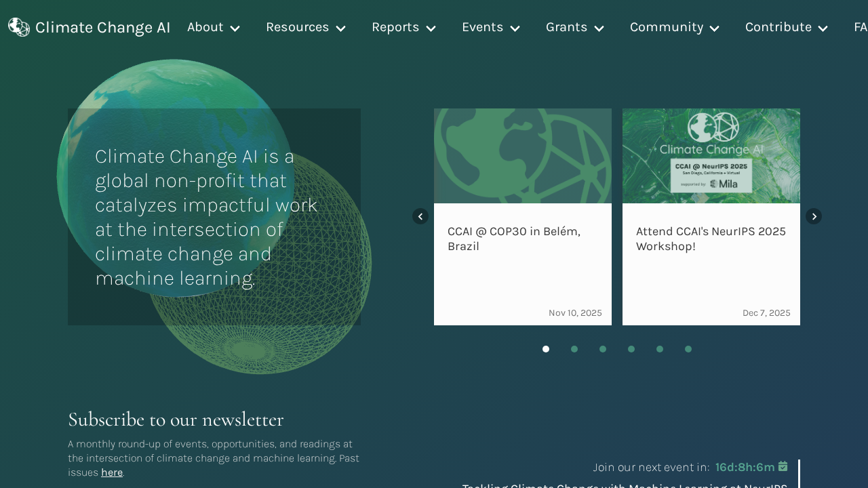
Task: Click the Climate Change AI site title
Action: (x=102, y=28)
